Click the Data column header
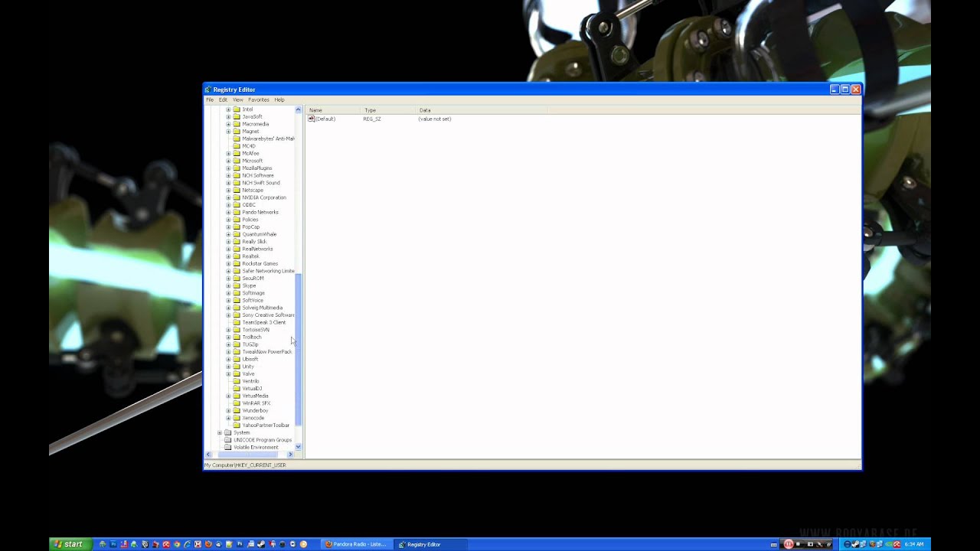The height and width of the screenshot is (551, 980). pyautogui.click(x=481, y=110)
